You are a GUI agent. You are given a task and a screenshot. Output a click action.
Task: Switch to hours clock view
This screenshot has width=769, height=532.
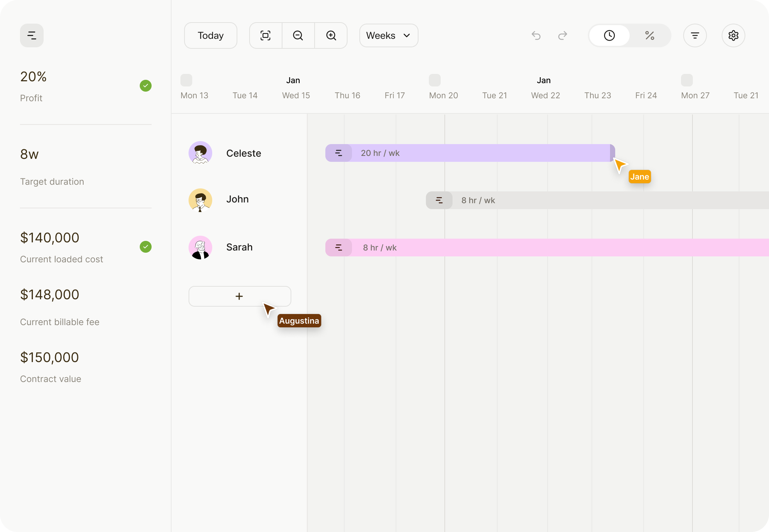pyautogui.click(x=609, y=35)
